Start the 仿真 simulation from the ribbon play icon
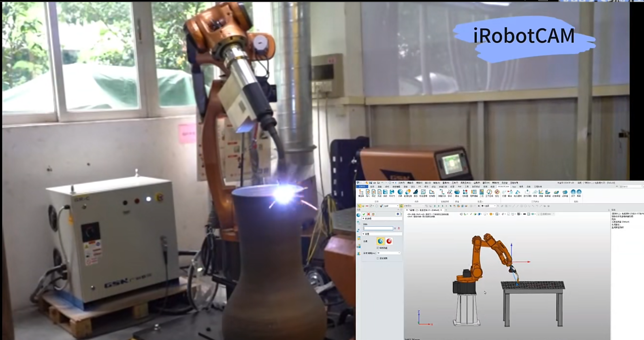644x340 pixels. (400, 192)
